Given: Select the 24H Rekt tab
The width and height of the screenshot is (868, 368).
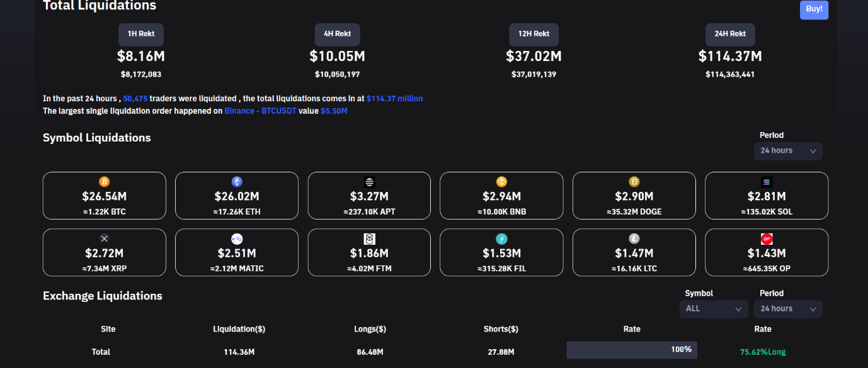Looking at the screenshot, I should click(730, 34).
